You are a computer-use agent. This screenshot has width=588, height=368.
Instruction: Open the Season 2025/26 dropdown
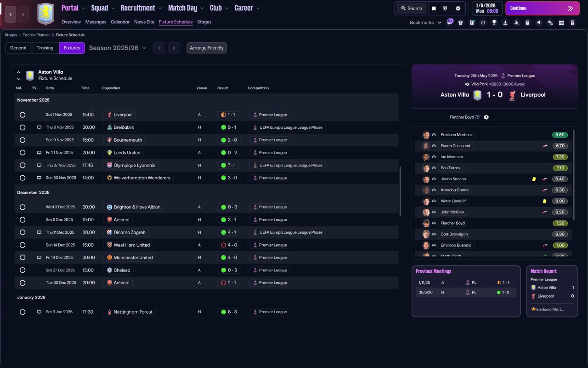(118, 48)
